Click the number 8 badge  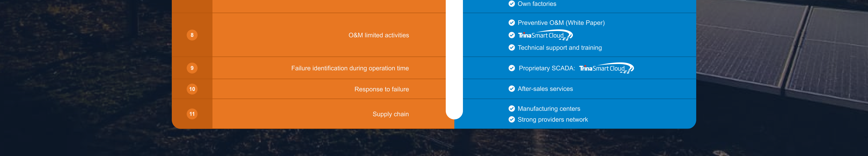click(x=192, y=35)
